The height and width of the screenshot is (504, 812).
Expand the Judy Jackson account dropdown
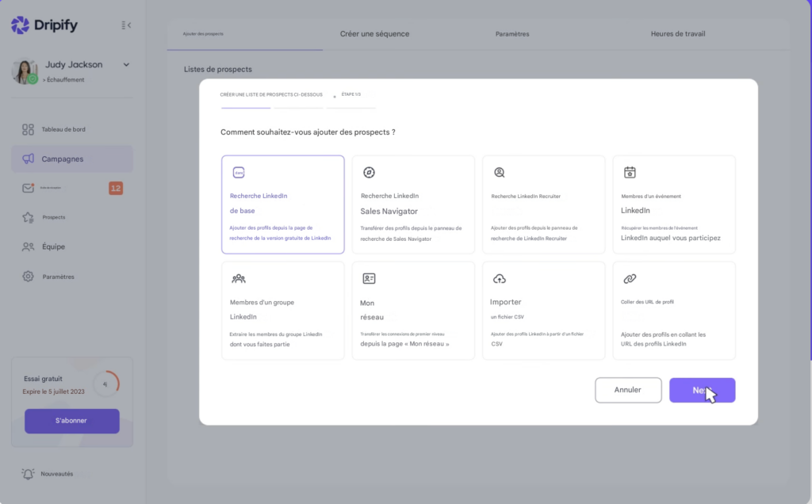(x=126, y=65)
